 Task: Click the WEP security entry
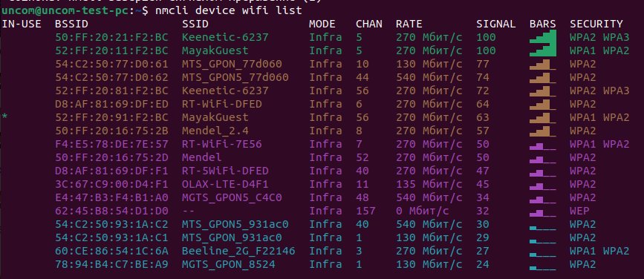pyautogui.click(x=579, y=211)
